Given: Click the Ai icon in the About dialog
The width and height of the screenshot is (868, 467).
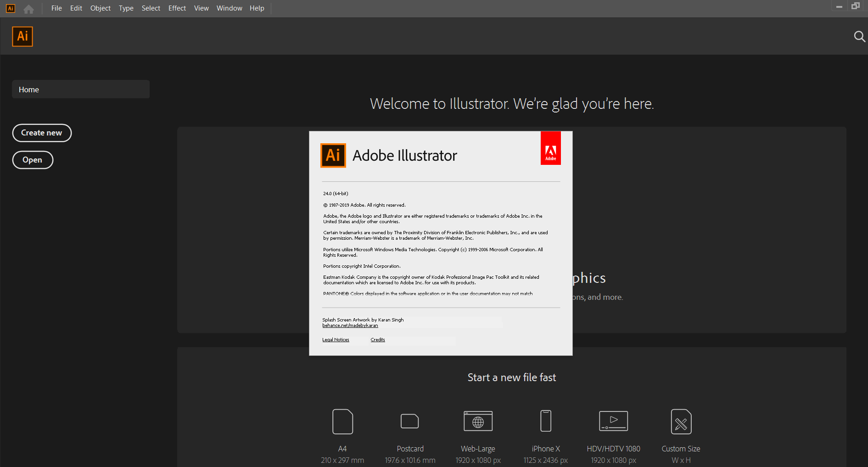Looking at the screenshot, I should [x=333, y=156].
